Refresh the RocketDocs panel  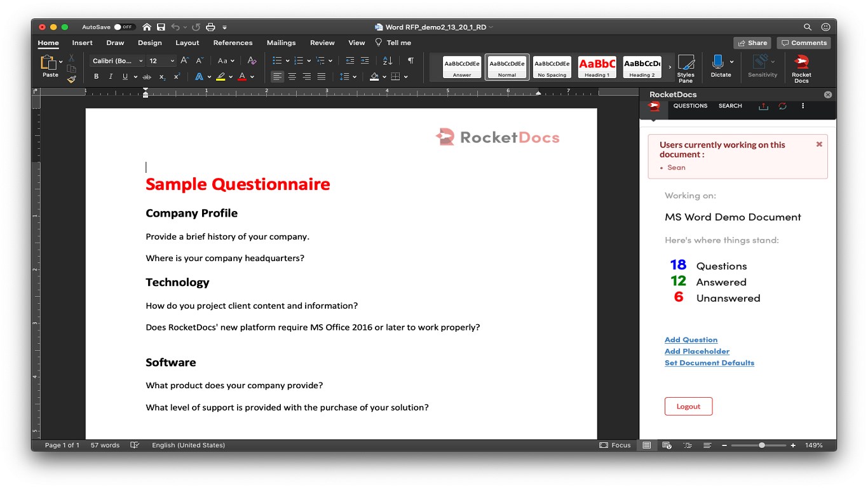tap(783, 106)
